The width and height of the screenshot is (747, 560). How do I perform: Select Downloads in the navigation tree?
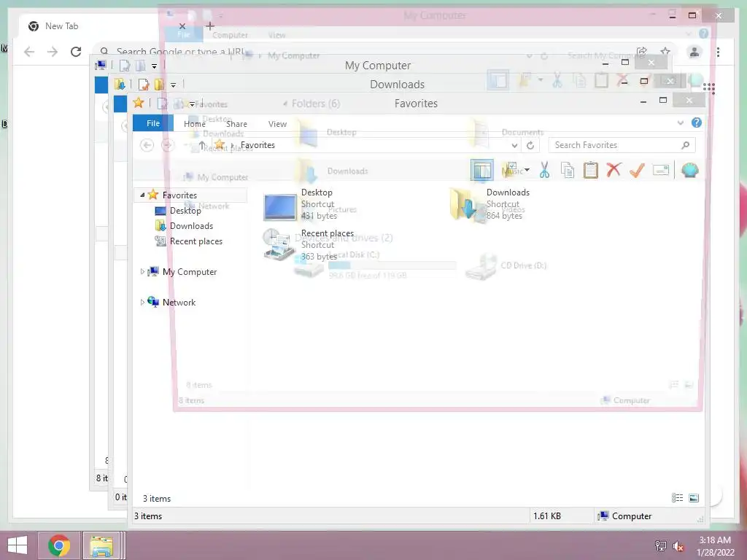click(192, 226)
